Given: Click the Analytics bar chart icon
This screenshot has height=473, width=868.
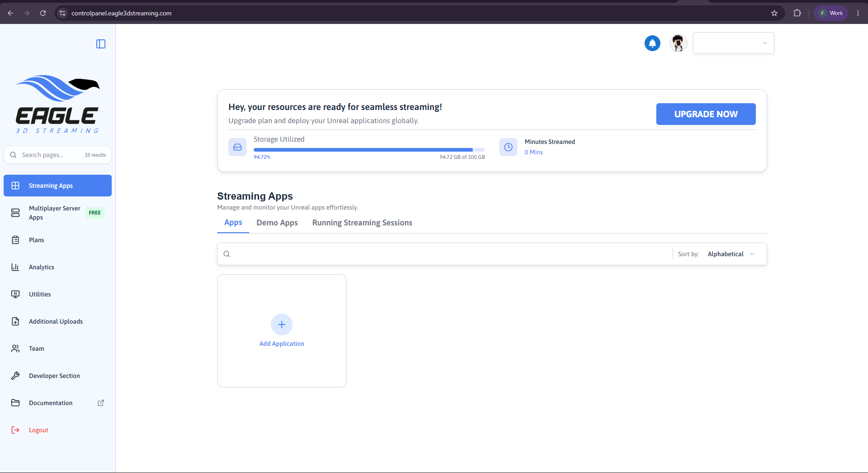Looking at the screenshot, I should pos(15,267).
